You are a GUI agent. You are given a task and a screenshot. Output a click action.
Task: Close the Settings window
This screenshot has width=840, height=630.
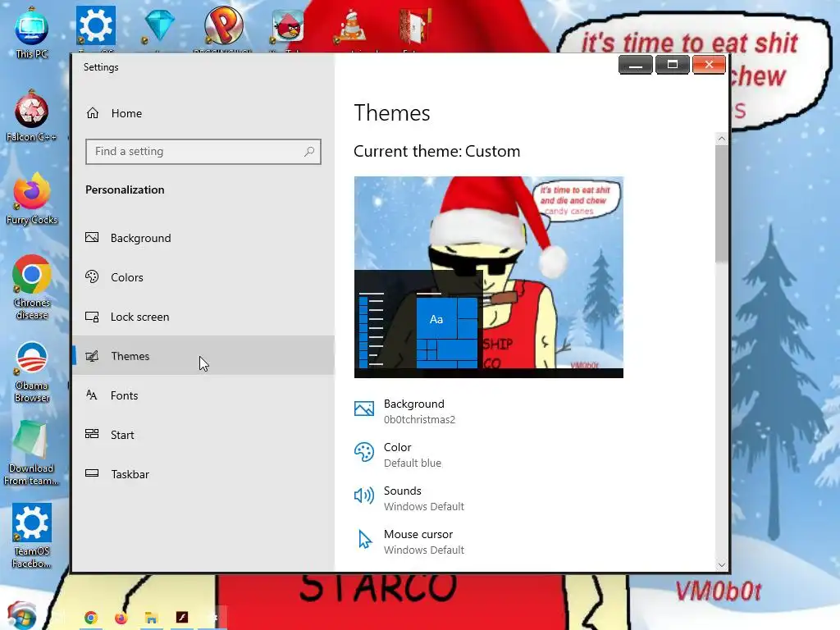tap(709, 65)
